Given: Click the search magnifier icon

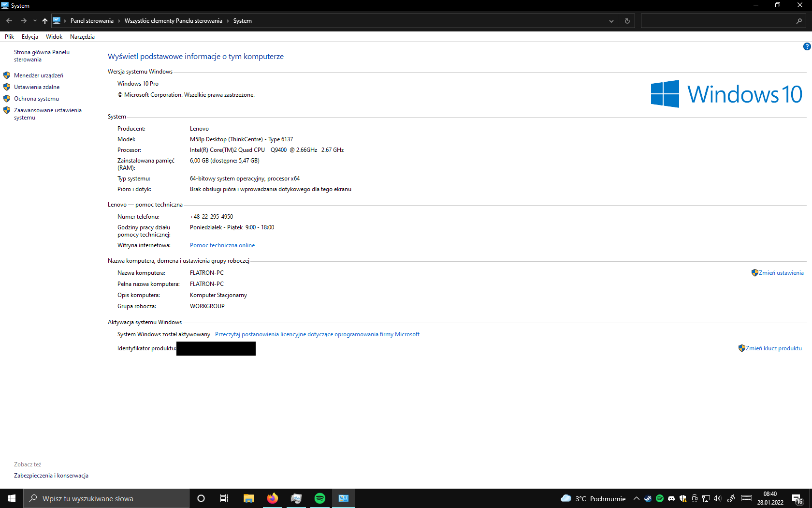Looking at the screenshot, I should [x=799, y=21].
